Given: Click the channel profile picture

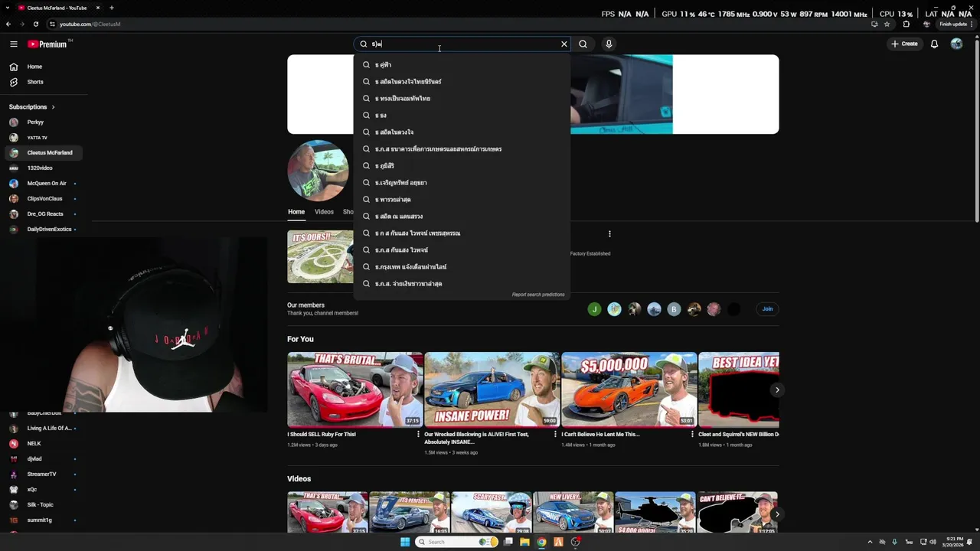Looking at the screenshot, I should [x=318, y=171].
